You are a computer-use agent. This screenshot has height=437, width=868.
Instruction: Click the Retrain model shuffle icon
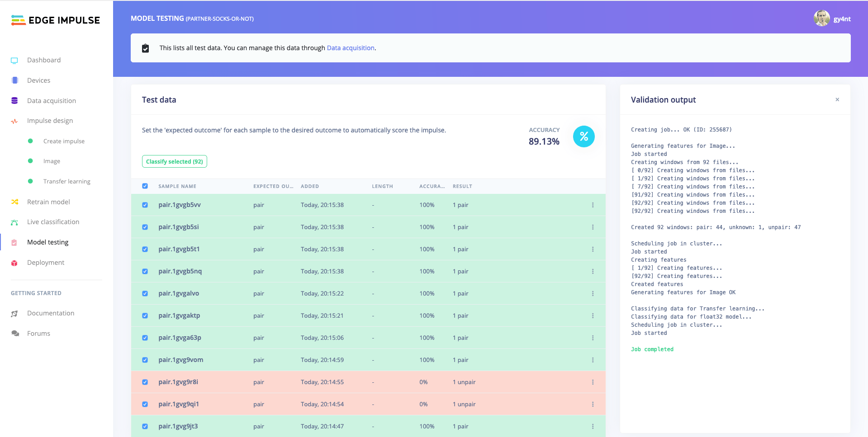[14, 202]
